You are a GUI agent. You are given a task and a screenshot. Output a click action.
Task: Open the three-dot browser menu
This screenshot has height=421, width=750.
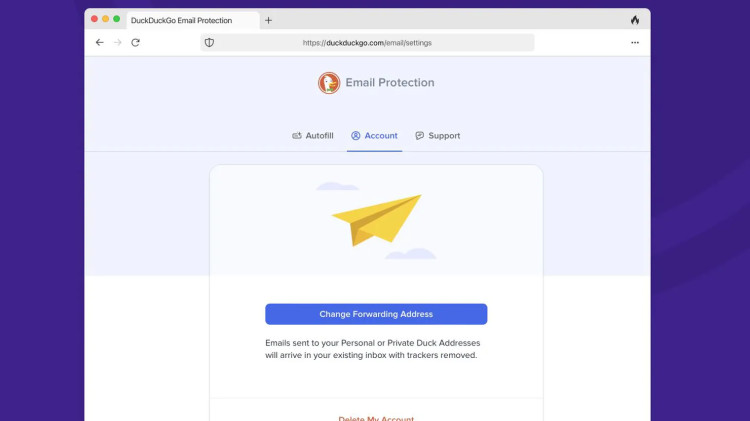pos(635,43)
